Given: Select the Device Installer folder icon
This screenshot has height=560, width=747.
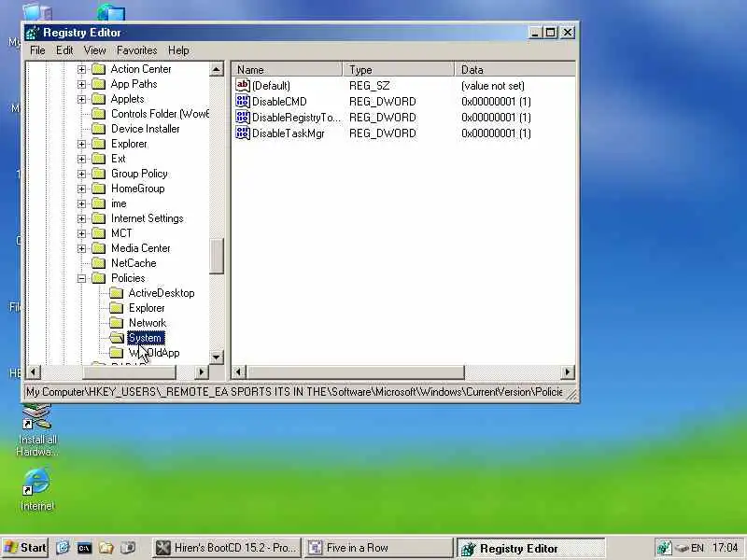Looking at the screenshot, I should [x=99, y=129].
